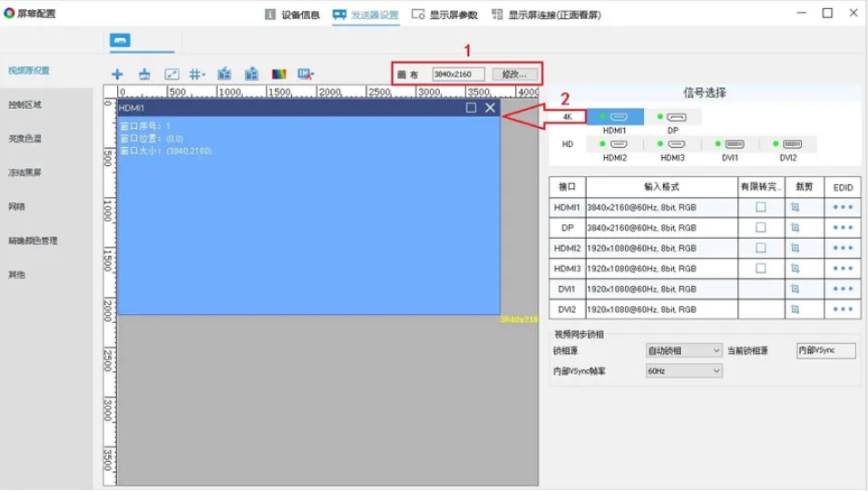This screenshot has width=868, height=491.
Task: Open EDID options for DVI2 row
Action: (x=843, y=309)
